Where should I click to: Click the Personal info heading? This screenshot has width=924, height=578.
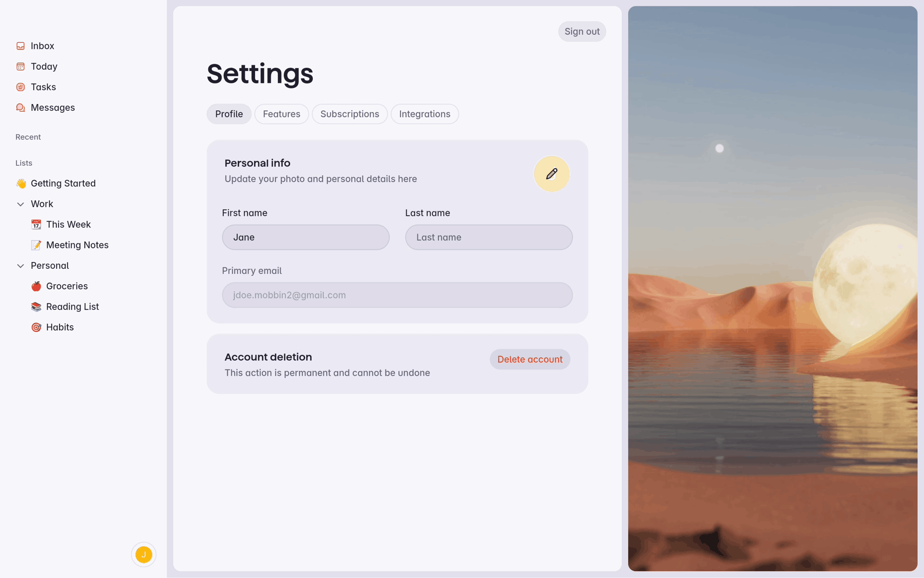(x=257, y=163)
